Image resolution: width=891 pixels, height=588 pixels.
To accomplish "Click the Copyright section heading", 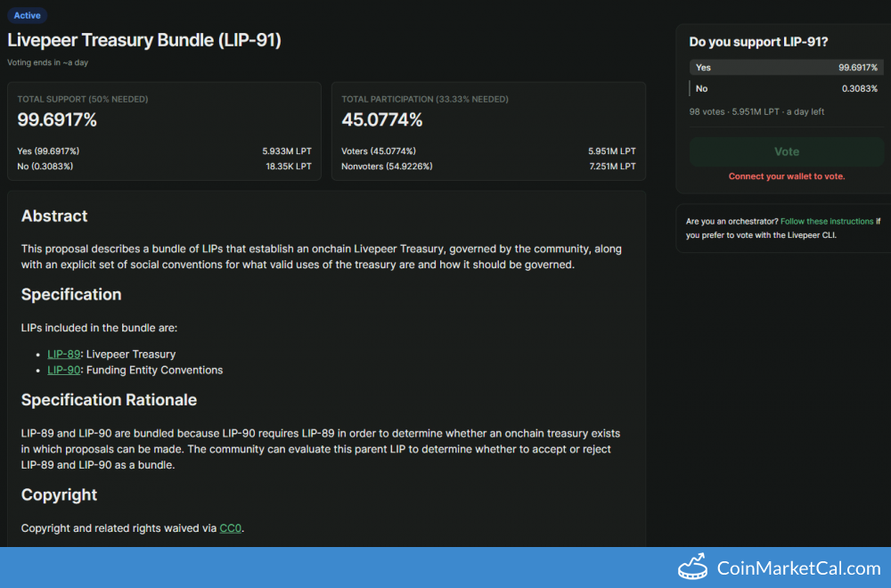I will click(x=59, y=494).
